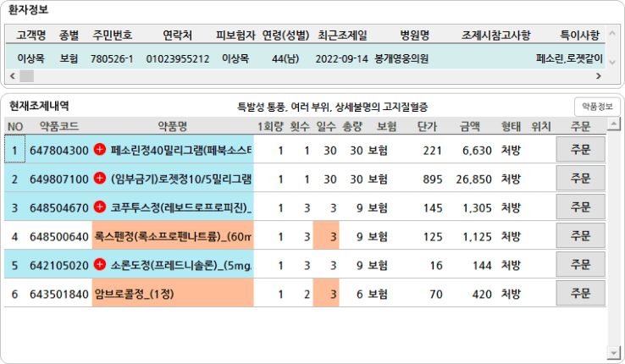The height and width of the screenshot is (364, 625).
Task: Order 암브로콜정 with its 주문 button
Action: (x=580, y=293)
